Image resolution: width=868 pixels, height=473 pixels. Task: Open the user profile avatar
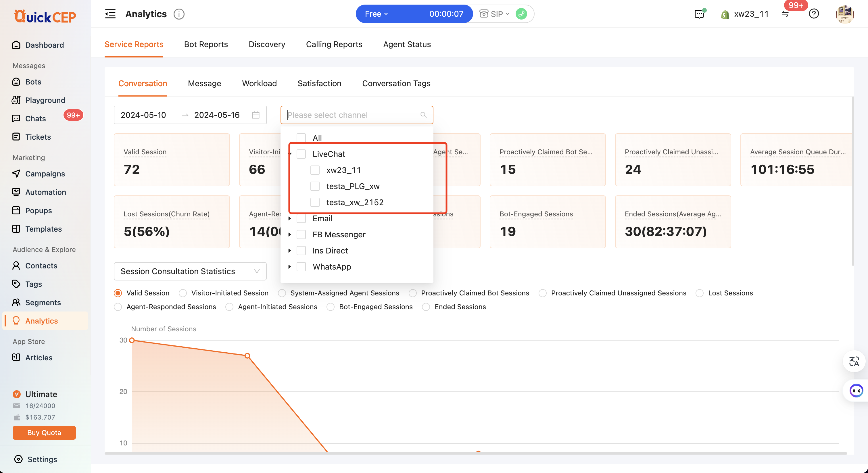tap(844, 14)
